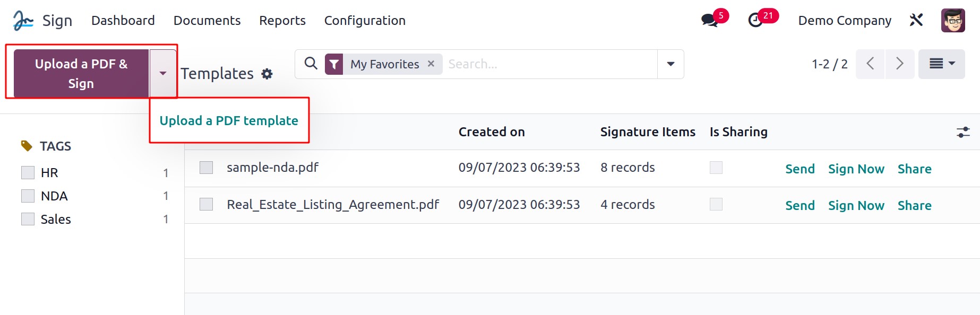
Task: Open the messages chat bubble icon
Action: [709, 21]
